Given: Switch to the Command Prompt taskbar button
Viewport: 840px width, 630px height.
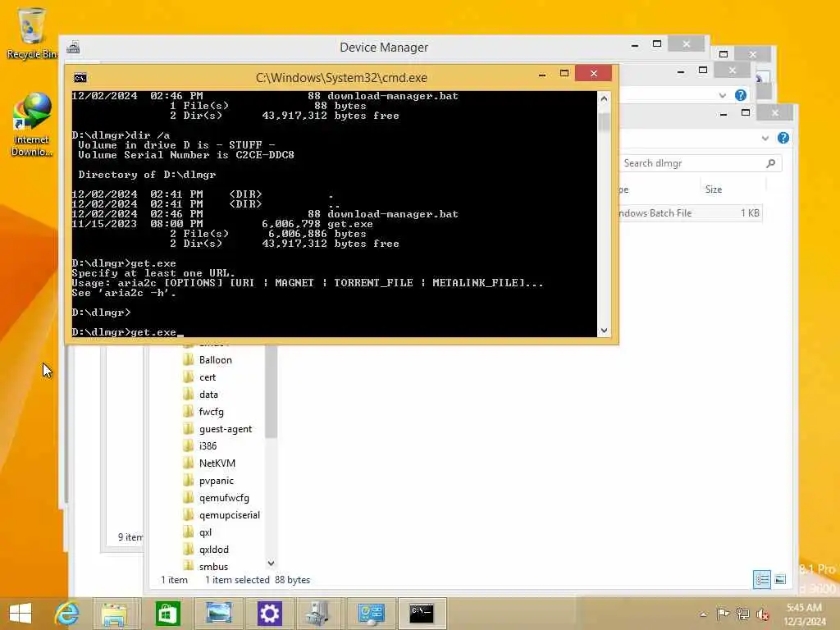Looking at the screenshot, I should click(x=422, y=614).
